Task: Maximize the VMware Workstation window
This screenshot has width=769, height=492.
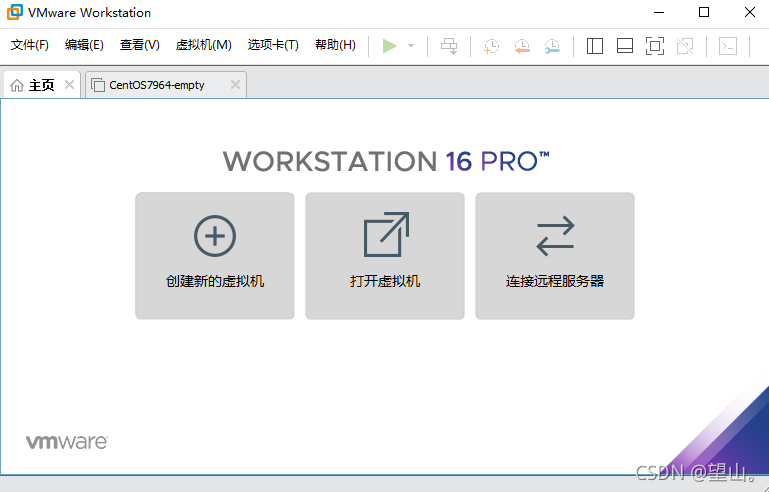Action: (x=704, y=13)
